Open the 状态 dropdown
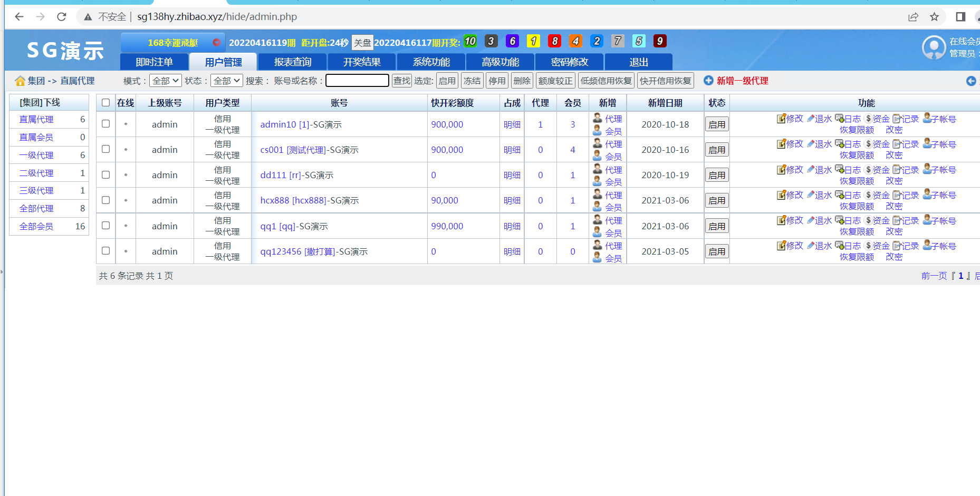The image size is (980, 496). pyautogui.click(x=226, y=80)
